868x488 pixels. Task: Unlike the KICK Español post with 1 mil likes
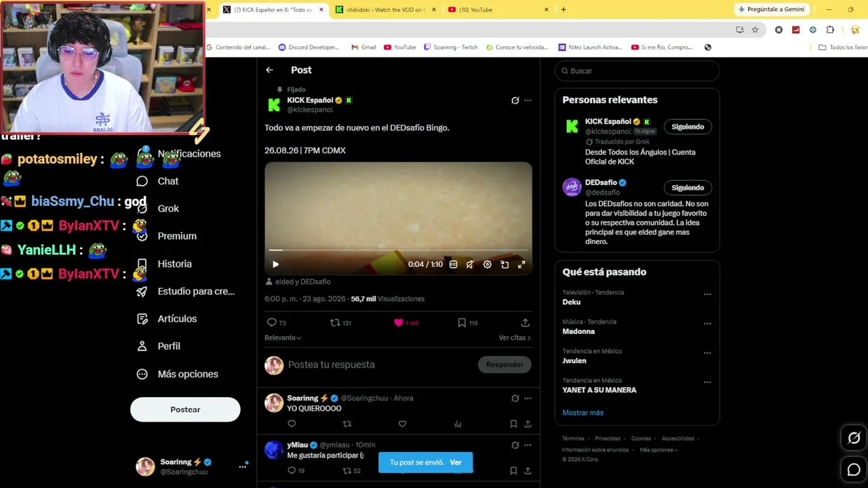click(x=406, y=323)
